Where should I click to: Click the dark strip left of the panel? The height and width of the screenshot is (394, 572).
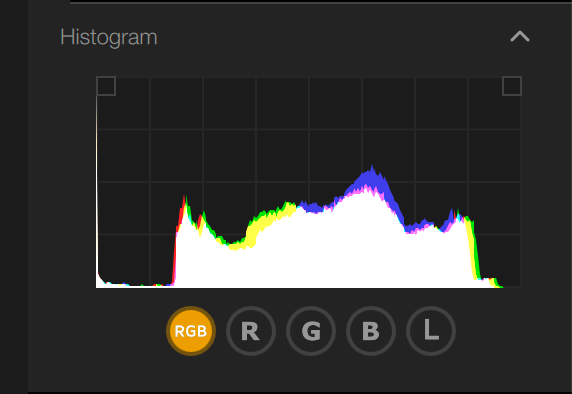[14, 197]
